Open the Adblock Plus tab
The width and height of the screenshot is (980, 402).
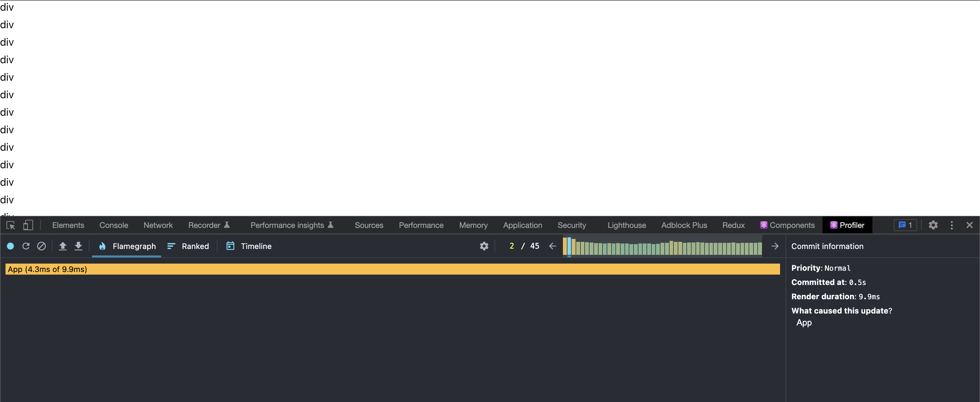(684, 225)
